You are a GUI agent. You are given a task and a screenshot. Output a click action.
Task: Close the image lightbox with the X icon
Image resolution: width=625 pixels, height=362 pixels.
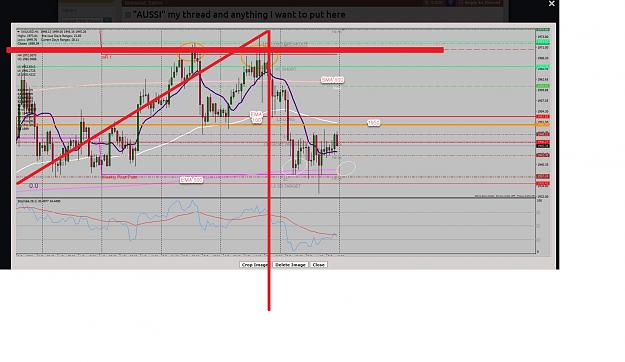(551, 4)
